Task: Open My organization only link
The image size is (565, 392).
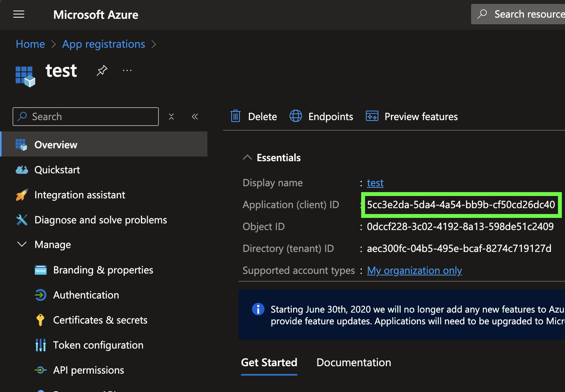Action: pyautogui.click(x=414, y=270)
